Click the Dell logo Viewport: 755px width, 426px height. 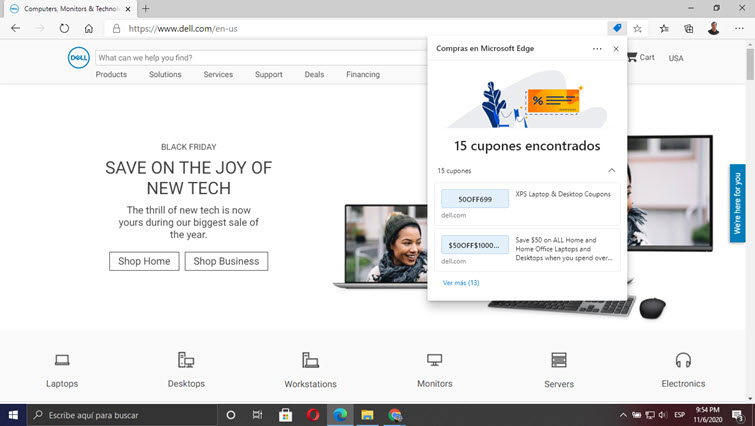pos(79,58)
